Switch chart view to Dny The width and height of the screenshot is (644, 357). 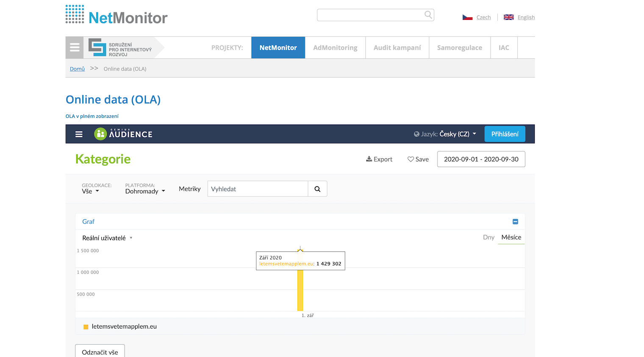(x=489, y=237)
